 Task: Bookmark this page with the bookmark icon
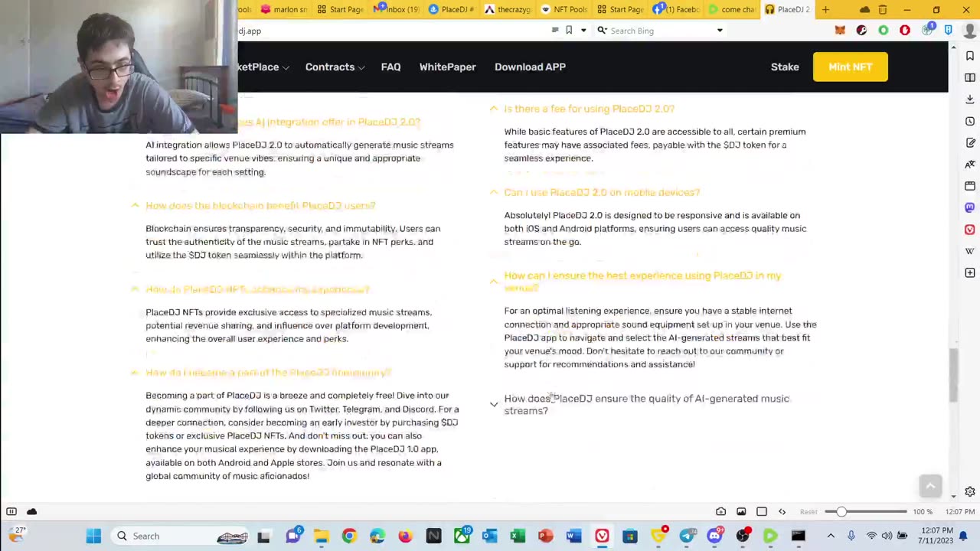tap(569, 31)
